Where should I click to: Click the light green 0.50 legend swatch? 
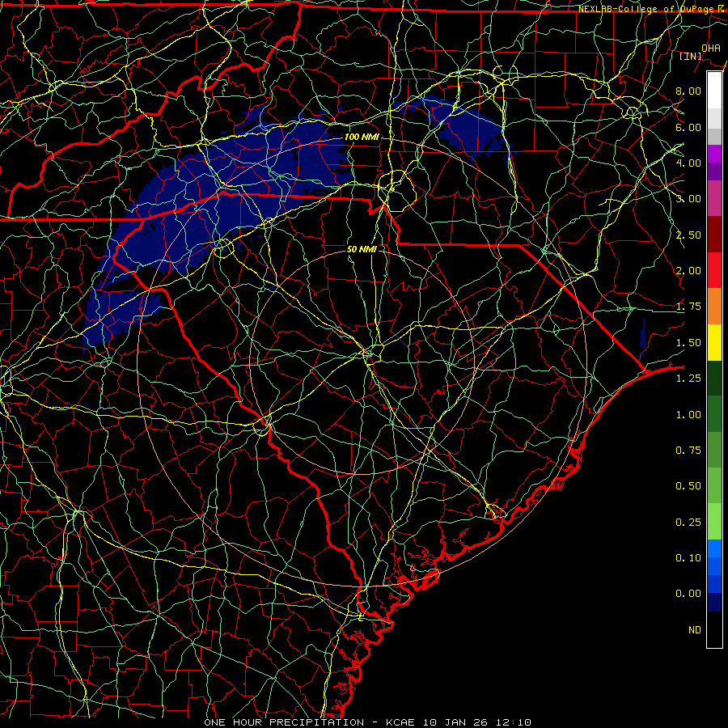714,485
